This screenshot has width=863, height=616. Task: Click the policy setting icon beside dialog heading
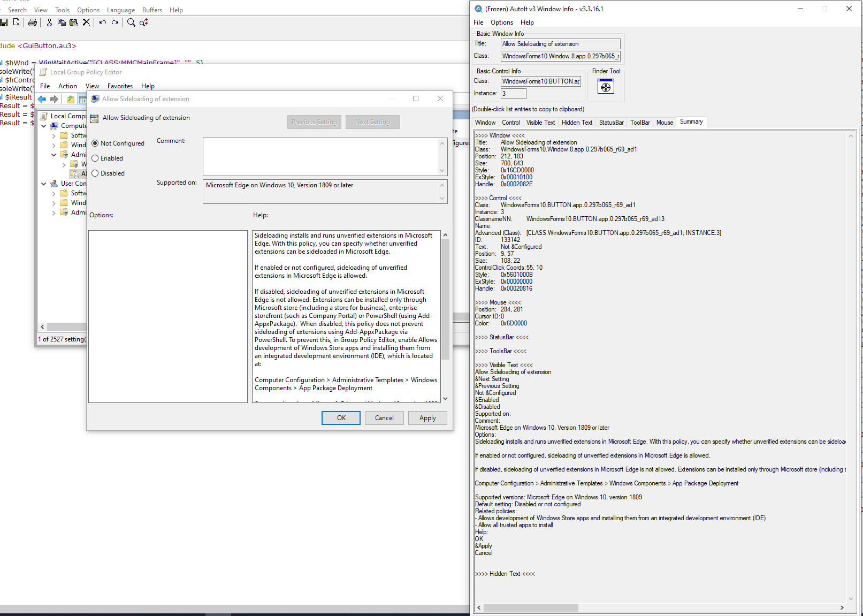click(x=94, y=118)
